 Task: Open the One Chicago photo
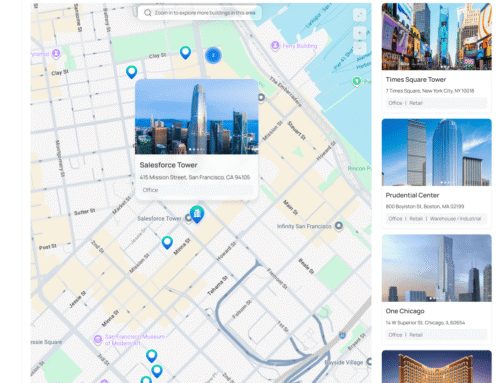[437, 268]
